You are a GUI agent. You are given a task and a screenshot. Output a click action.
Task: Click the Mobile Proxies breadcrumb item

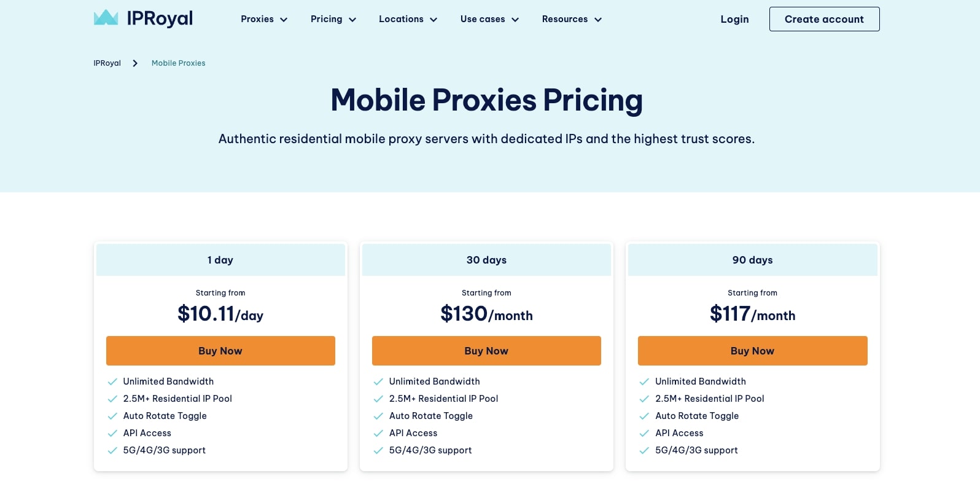point(178,63)
